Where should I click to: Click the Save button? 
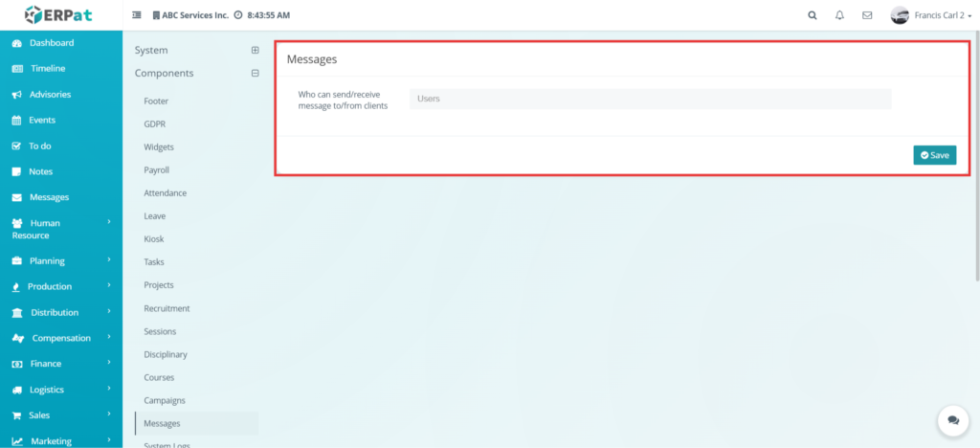(x=934, y=155)
